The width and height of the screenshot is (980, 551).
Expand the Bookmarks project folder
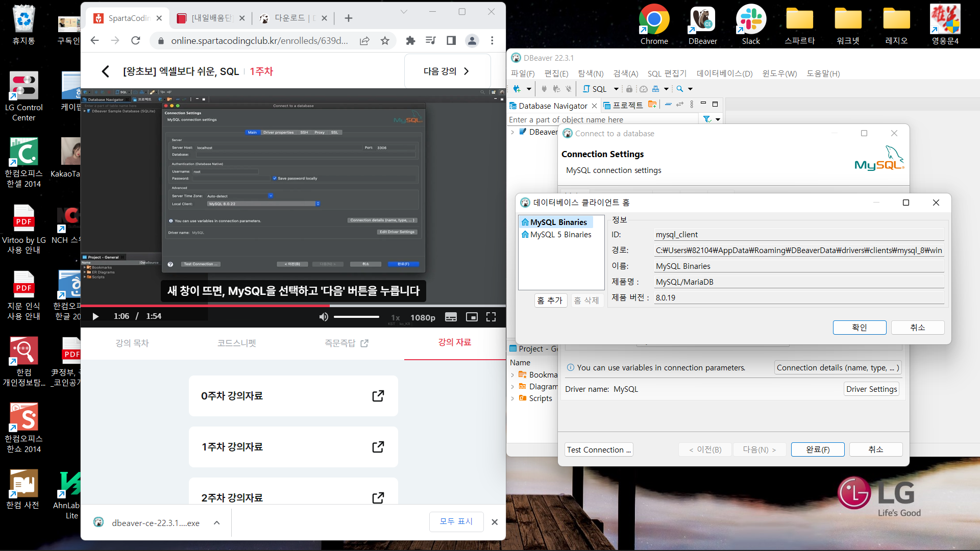(512, 374)
